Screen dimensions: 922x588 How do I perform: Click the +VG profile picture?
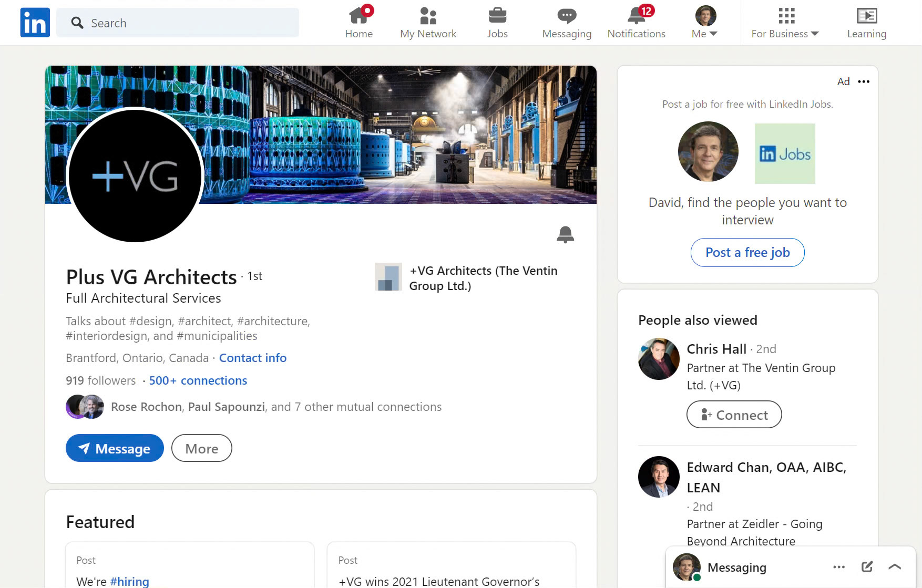click(x=136, y=175)
